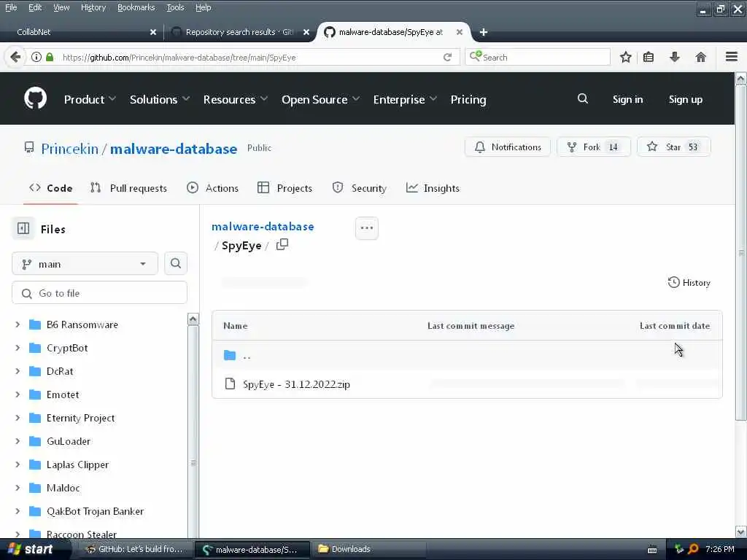Open the Projects tab

pyautogui.click(x=285, y=188)
